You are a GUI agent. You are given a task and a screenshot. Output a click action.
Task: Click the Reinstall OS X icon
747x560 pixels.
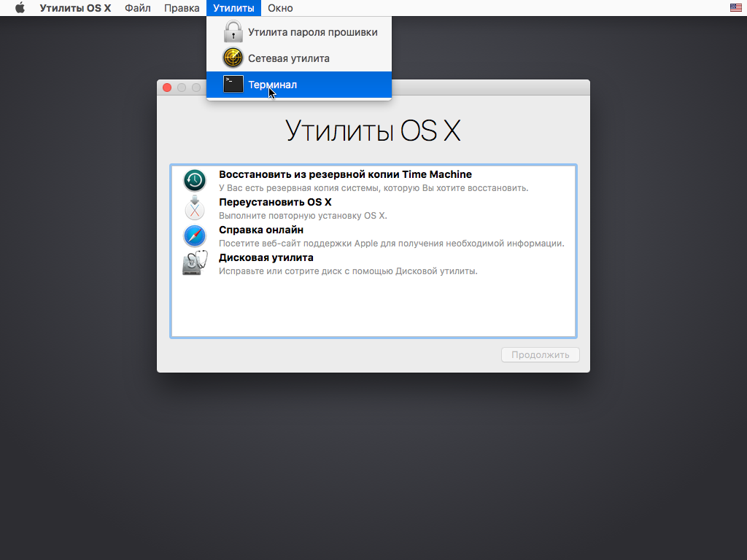point(194,209)
